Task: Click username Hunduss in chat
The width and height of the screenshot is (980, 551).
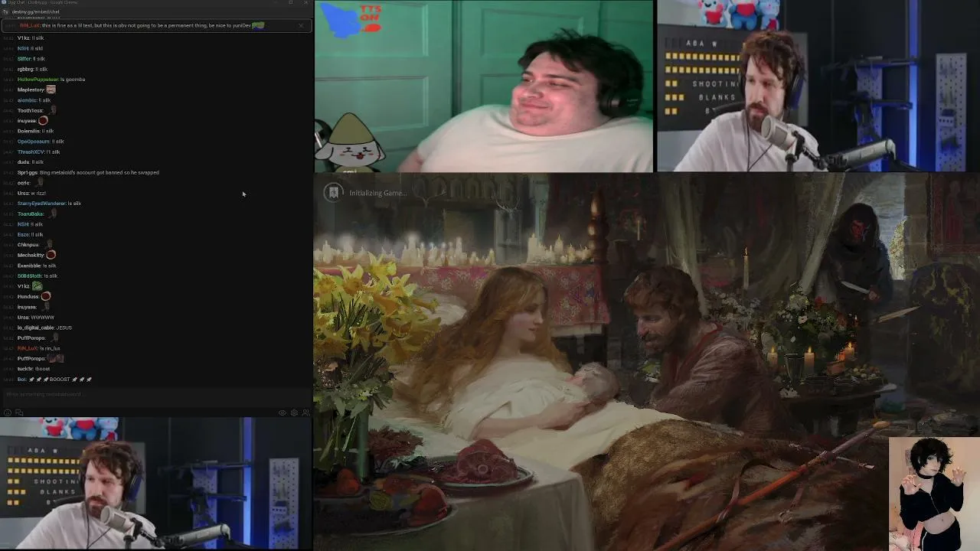Action: pyautogui.click(x=28, y=296)
